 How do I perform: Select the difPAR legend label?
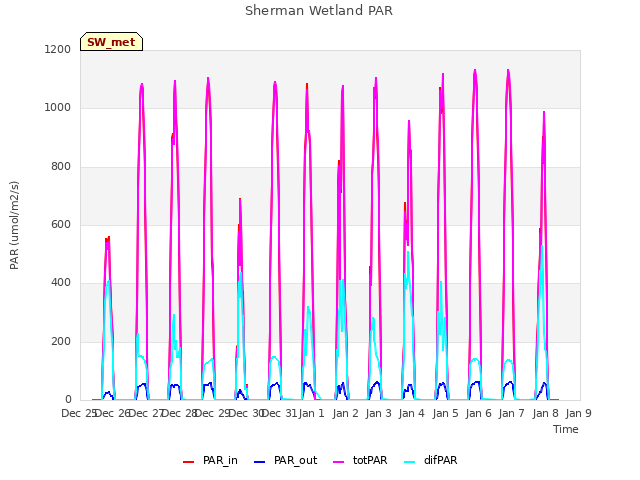[441, 460]
